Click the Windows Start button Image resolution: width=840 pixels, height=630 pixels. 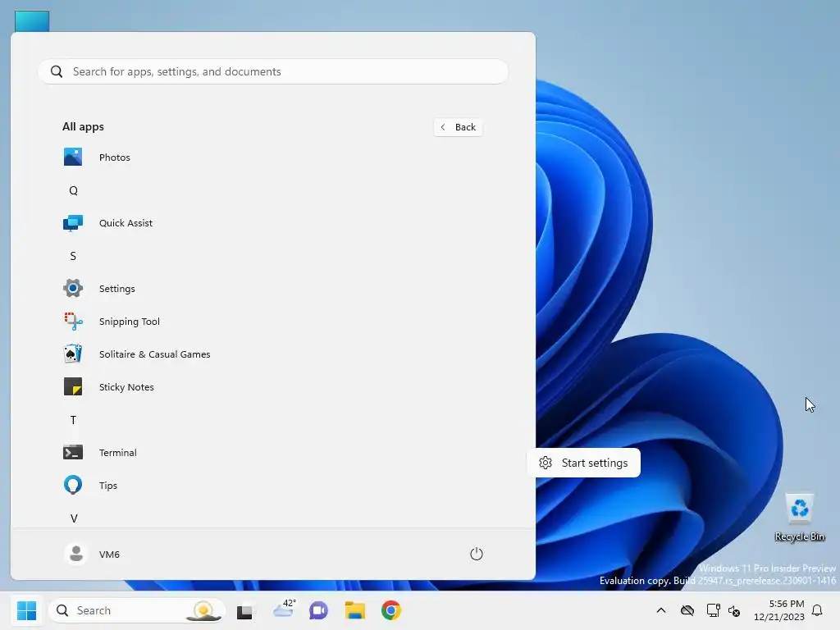click(26, 610)
